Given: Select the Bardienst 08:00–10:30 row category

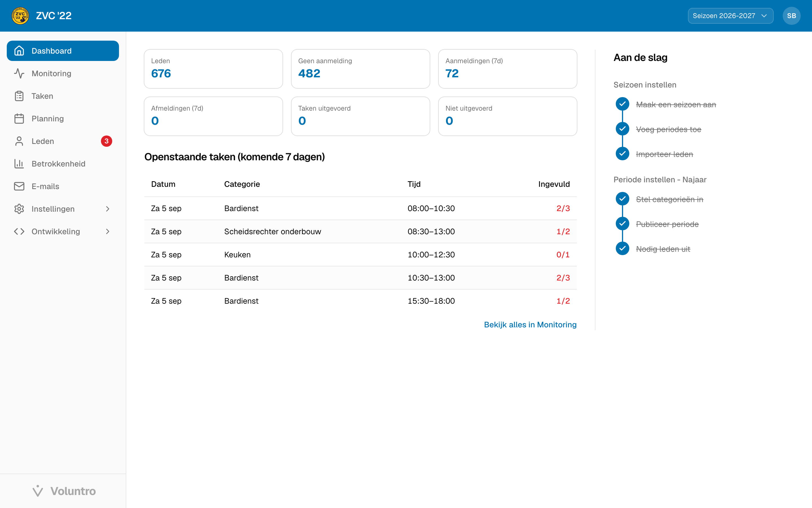Looking at the screenshot, I should tap(241, 208).
